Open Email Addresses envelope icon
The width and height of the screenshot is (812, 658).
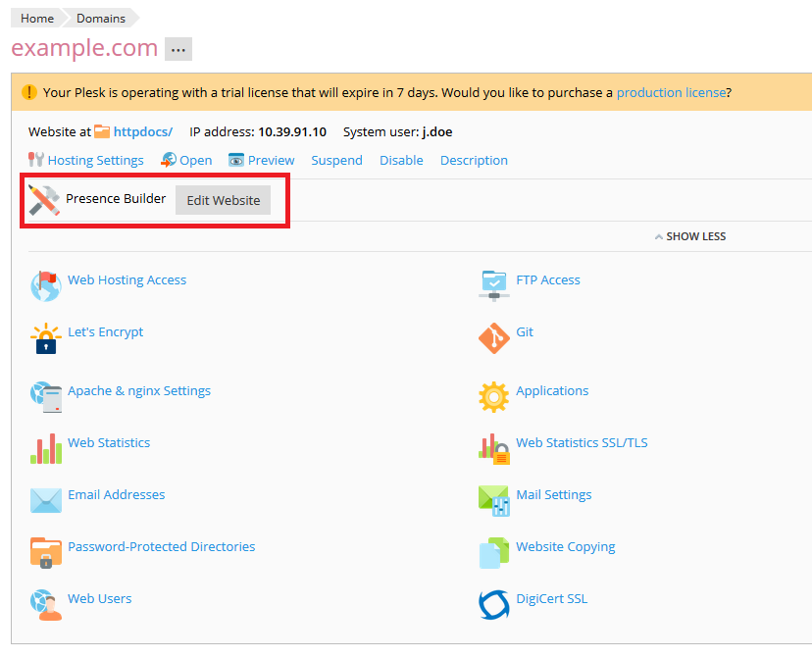tap(45, 500)
